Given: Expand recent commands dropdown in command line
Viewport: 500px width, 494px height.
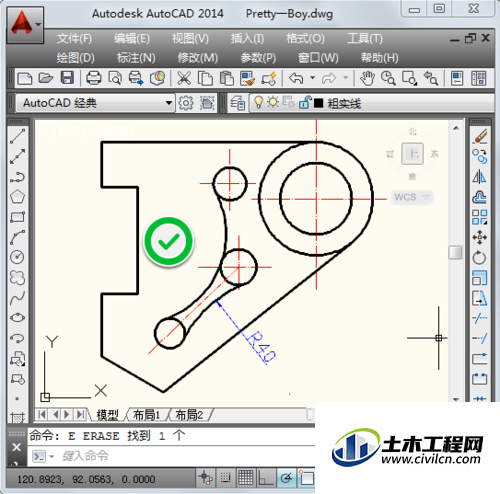Looking at the screenshot, I should 51,457.
